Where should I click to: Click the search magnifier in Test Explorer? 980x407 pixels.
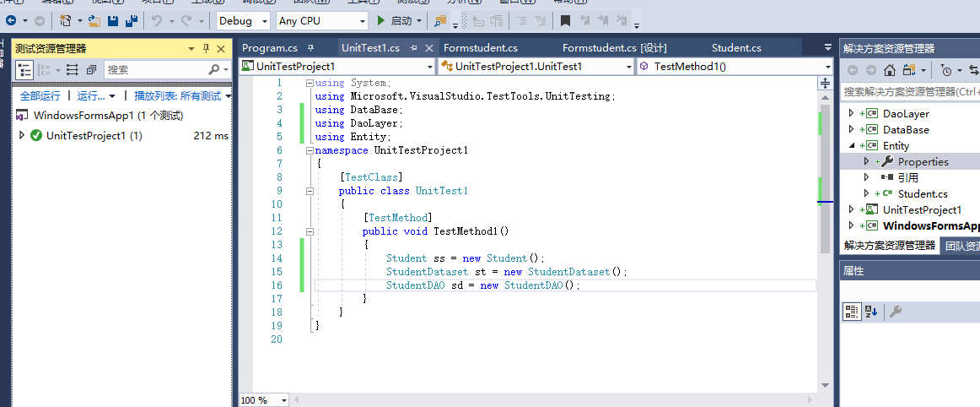coord(214,69)
